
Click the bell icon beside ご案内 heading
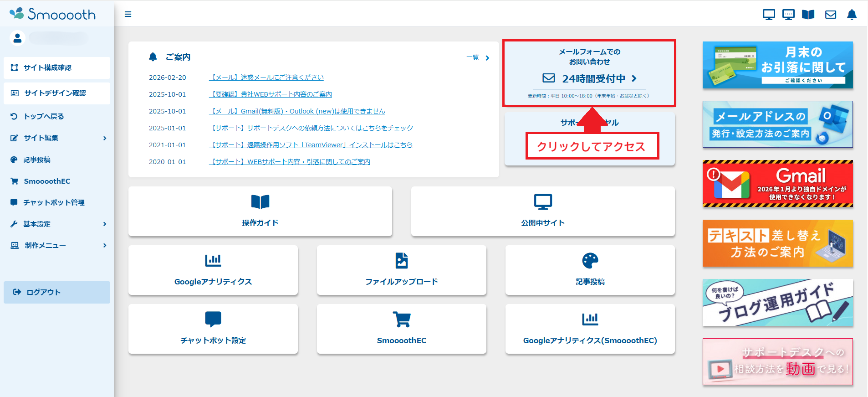click(153, 57)
